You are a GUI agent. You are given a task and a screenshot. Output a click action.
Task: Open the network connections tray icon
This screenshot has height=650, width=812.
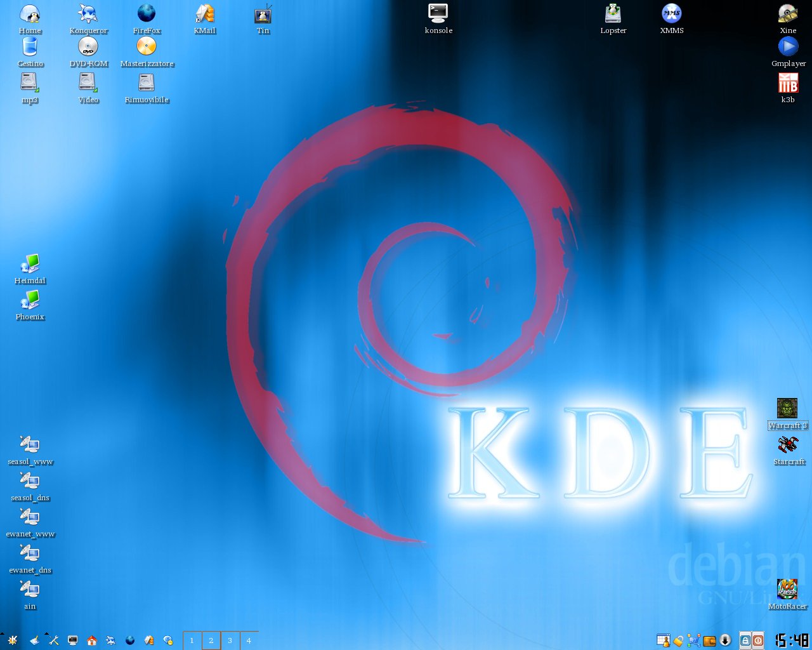694,641
